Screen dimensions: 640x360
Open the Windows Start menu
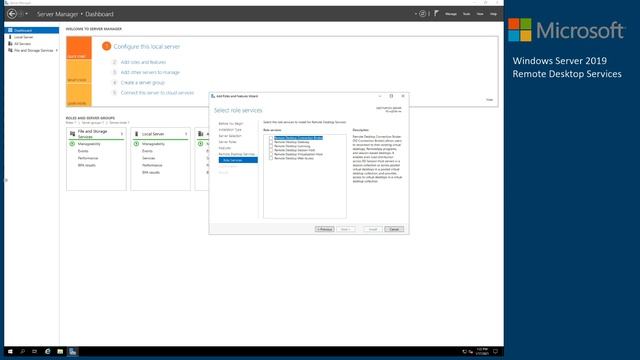[x=10, y=351]
